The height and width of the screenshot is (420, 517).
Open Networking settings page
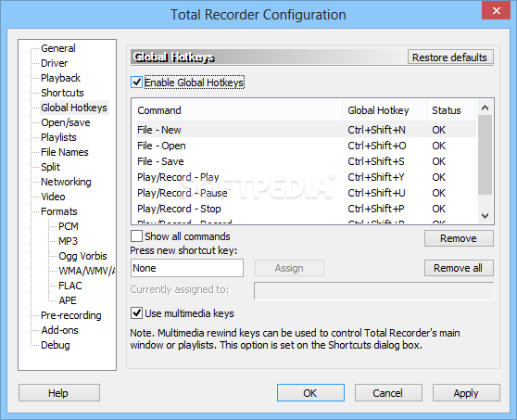[x=66, y=182]
